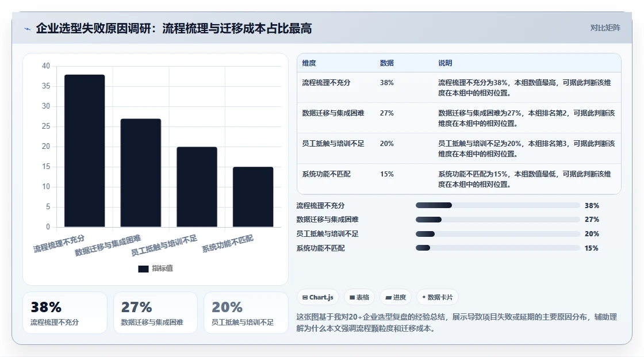
Task: Click the 系统功能不匹配 progress row label
Action: [x=320, y=248]
